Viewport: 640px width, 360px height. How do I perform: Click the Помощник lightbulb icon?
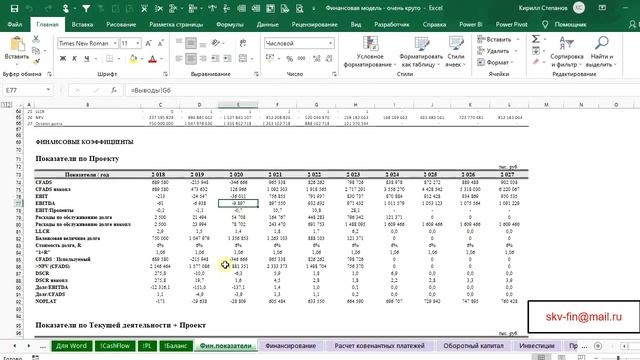[x=545, y=24]
